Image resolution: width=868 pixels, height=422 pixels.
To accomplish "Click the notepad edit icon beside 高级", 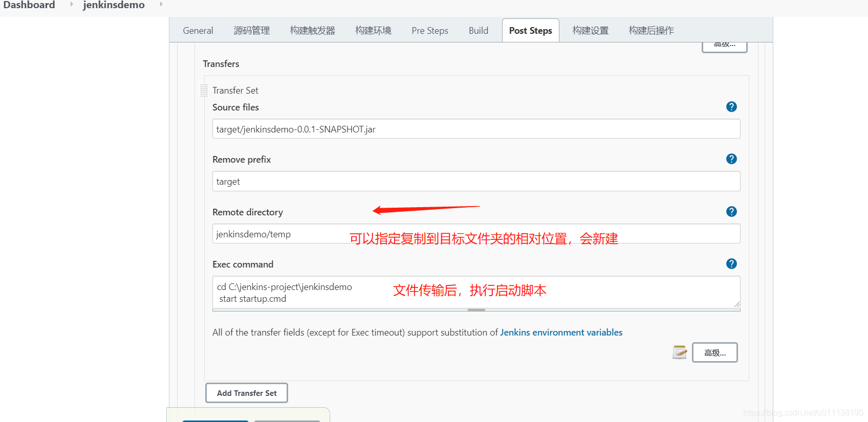I will pos(680,352).
